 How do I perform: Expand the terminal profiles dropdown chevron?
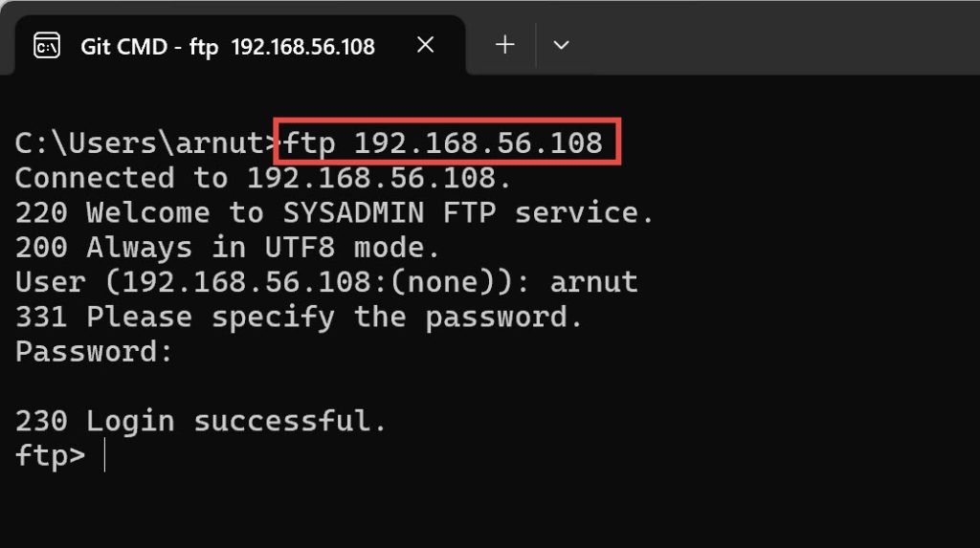pos(562,45)
